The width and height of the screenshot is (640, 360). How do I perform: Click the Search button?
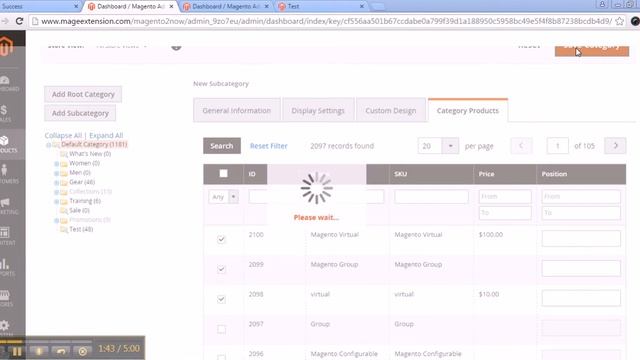click(x=222, y=146)
